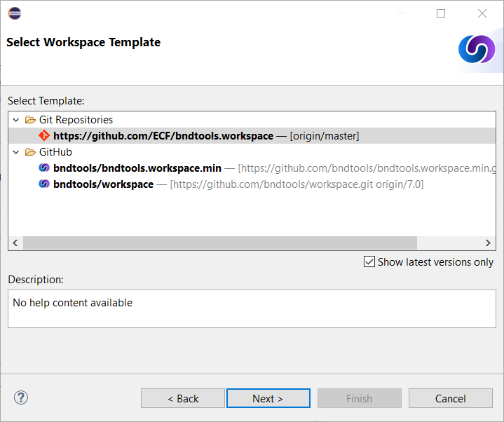Screen dimensions: 504x422
Task: Click the GitHub folder icon
Action: click(30, 152)
